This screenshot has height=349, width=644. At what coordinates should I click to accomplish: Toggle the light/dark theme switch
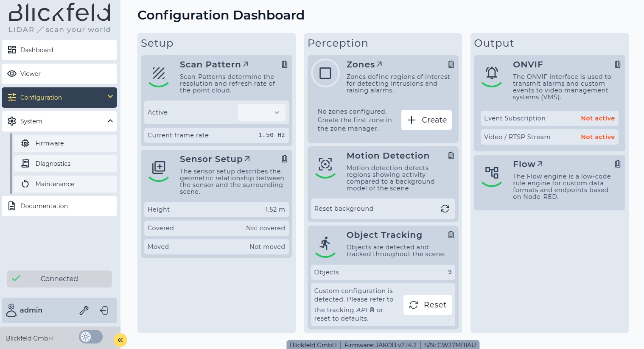point(91,337)
